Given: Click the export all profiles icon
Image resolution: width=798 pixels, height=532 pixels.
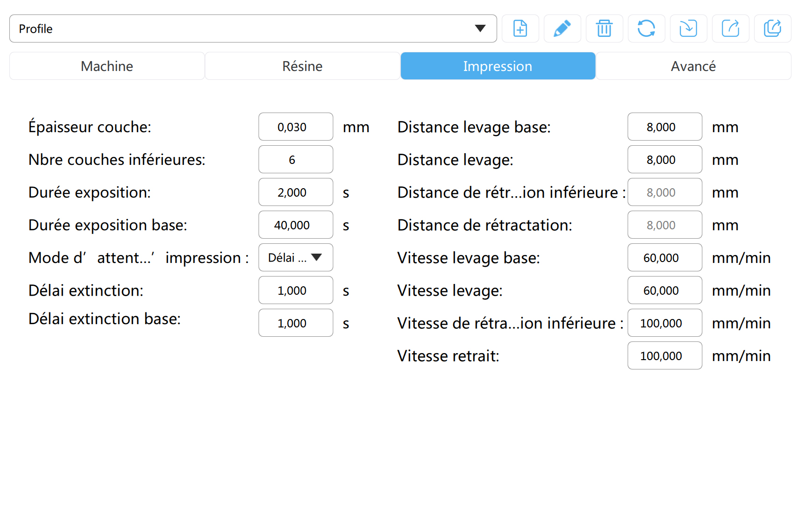Looking at the screenshot, I should [x=772, y=28].
